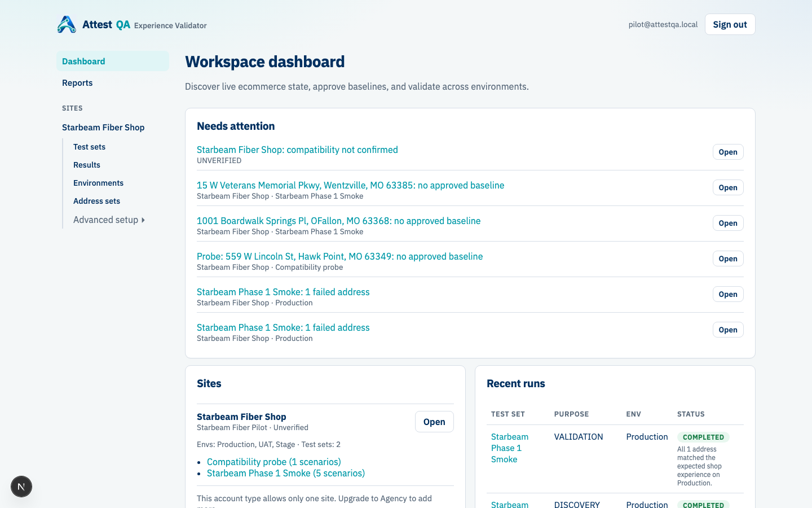The image size is (812, 508).
Task: Click the Attest QA logo icon
Action: 67,24
